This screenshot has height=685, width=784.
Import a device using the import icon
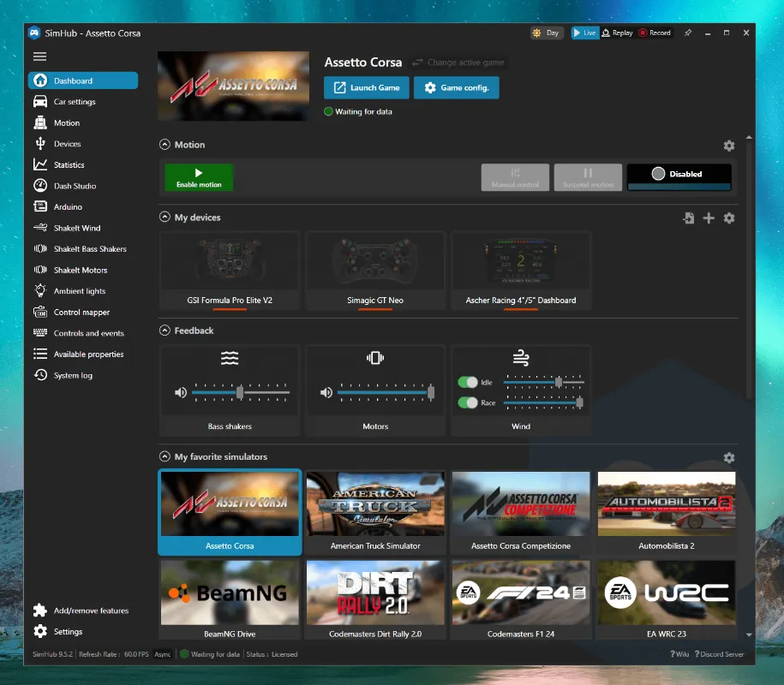click(688, 218)
